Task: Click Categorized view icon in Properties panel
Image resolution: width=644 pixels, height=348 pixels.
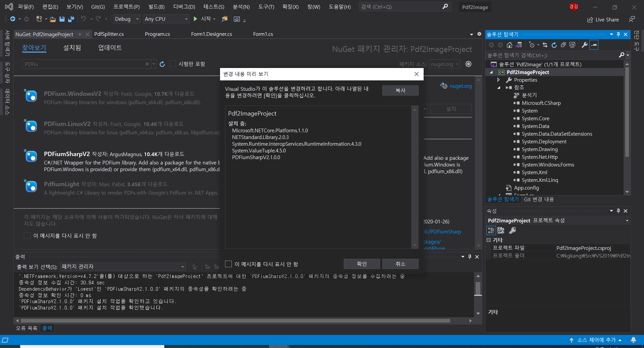Action: pyautogui.click(x=491, y=230)
